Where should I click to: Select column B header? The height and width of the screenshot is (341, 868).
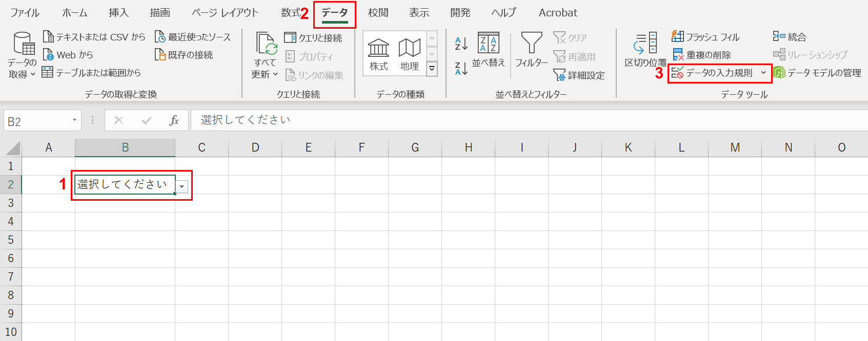tap(125, 147)
